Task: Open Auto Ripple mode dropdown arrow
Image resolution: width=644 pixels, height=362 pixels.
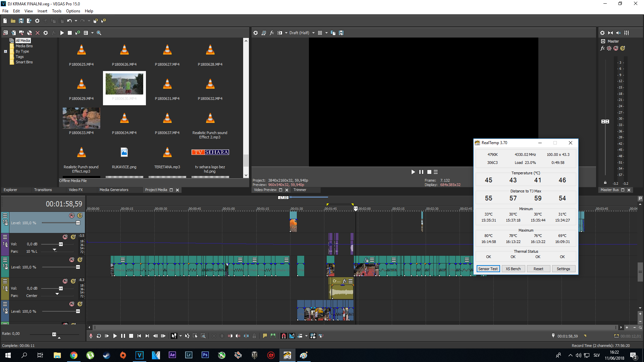Action: pyautogui.click(x=306, y=336)
